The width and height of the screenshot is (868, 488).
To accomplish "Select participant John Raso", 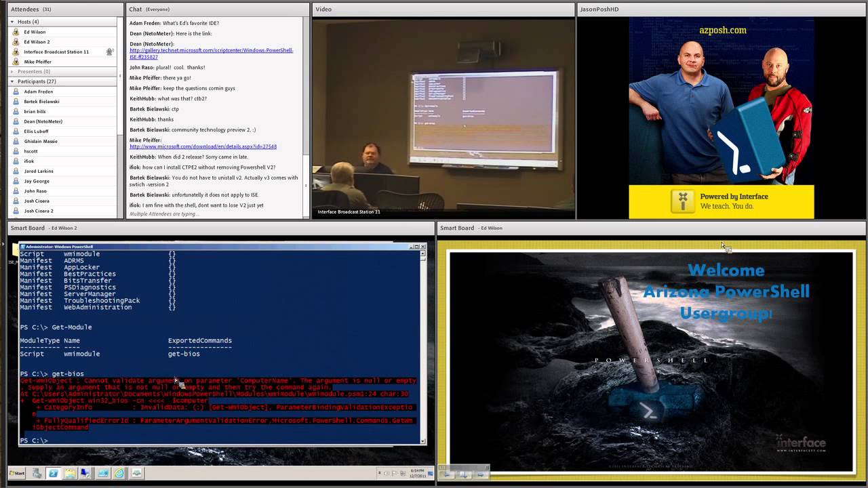I will tap(35, 191).
